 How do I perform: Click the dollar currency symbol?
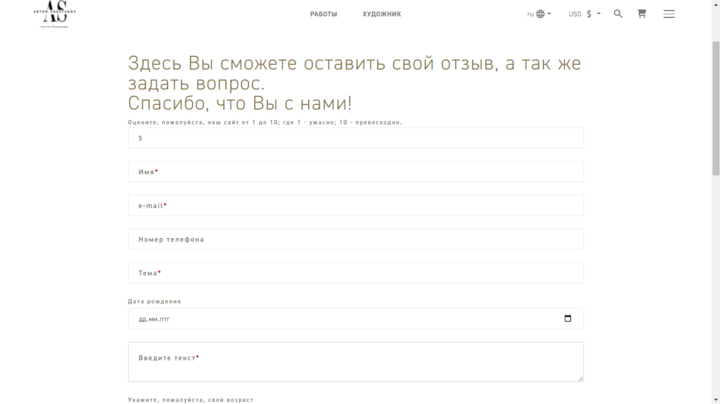(x=589, y=14)
